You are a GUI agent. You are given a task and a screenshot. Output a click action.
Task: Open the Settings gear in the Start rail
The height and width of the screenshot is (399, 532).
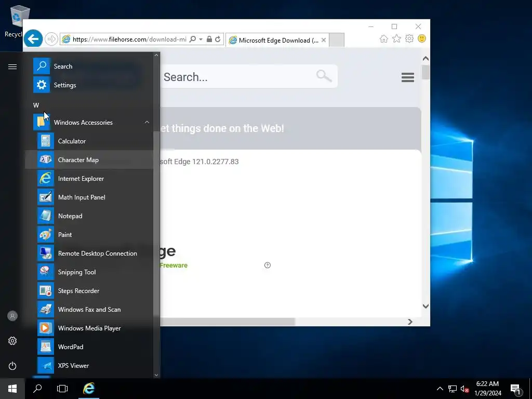click(x=12, y=341)
